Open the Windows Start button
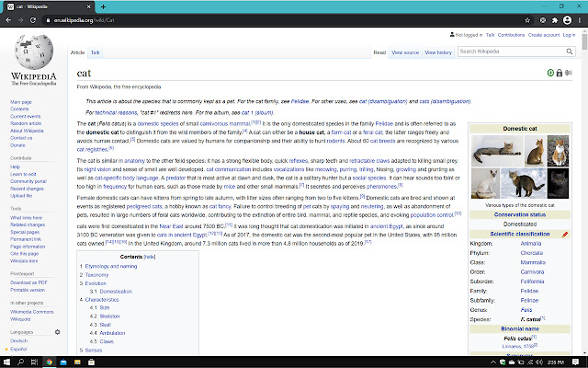The width and height of the screenshot is (588, 368). pyautogui.click(x=6, y=362)
